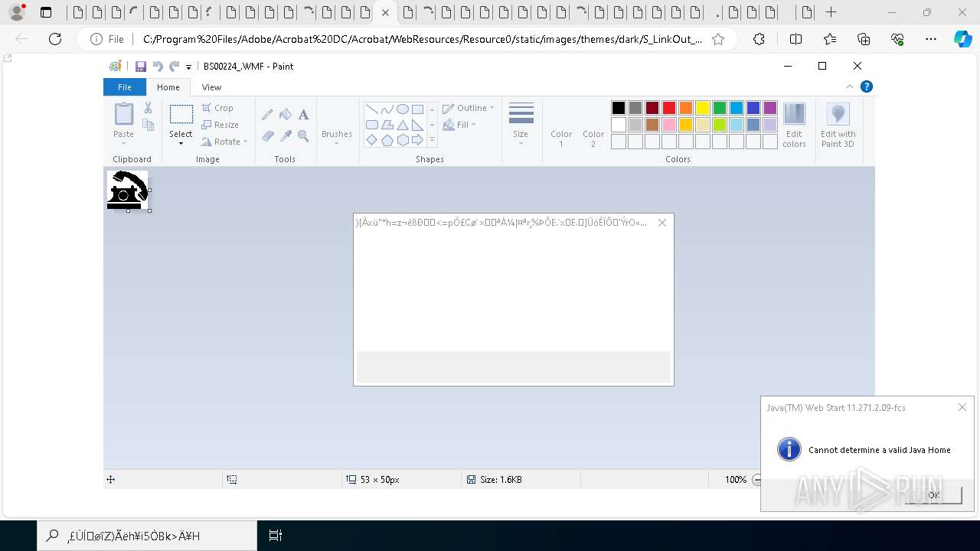Pick the red color swatch
Image resolution: width=980 pixels, height=551 pixels.
(669, 108)
